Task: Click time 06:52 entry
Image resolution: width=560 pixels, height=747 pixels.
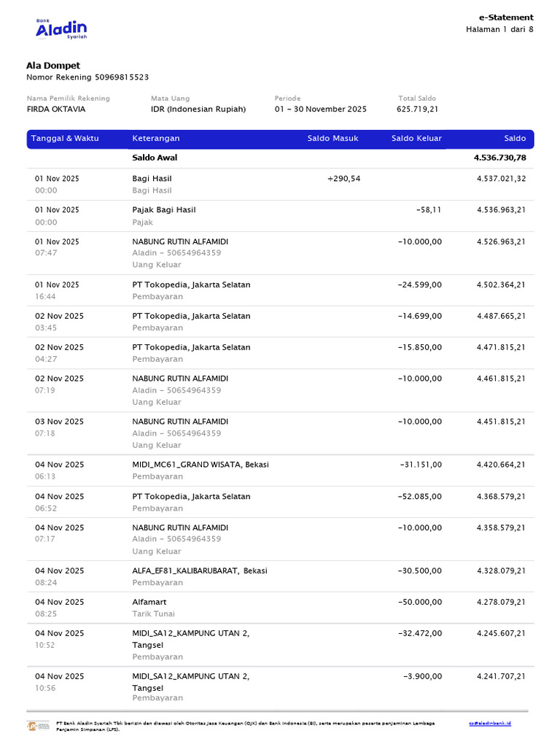Action: coord(46,508)
